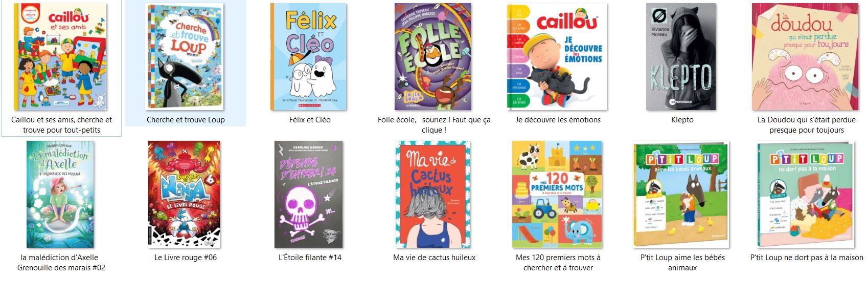Select P'tit Loup aime les bébés animaux cover
Image resolution: width=868 pixels, height=298 pixels.
pyautogui.click(x=681, y=195)
